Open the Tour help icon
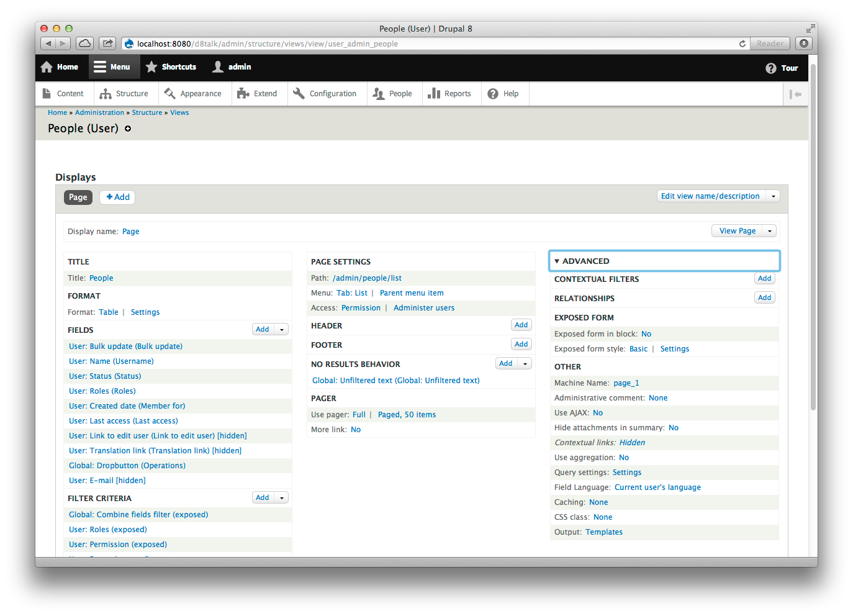Image resolution: width=853 pixels, height=616 pixels. click(x=771, y=68)
